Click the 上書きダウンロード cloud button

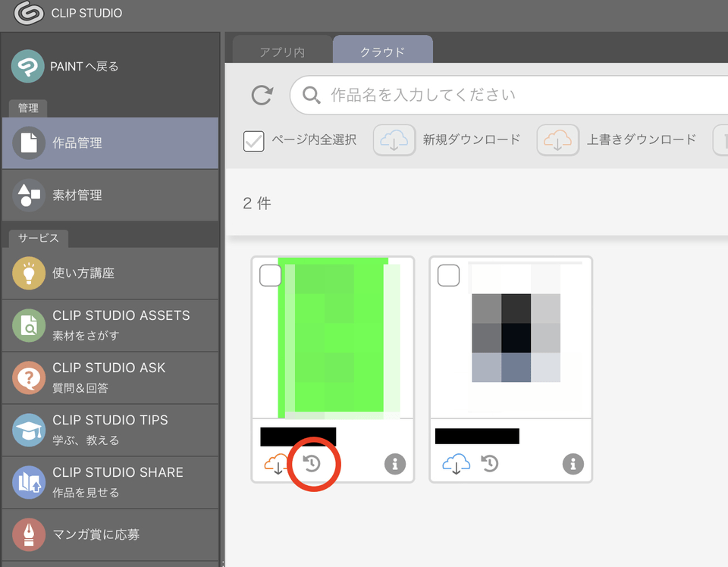557,140
